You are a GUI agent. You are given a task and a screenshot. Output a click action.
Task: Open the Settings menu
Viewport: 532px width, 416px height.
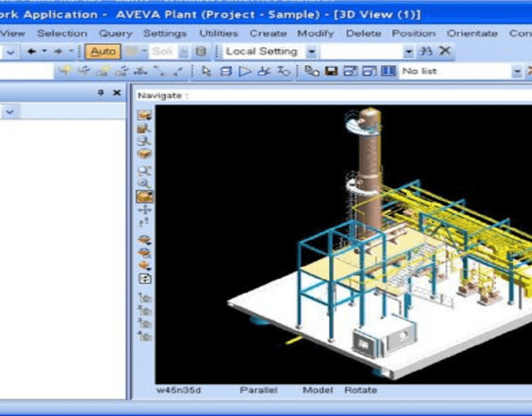(x=165, y=33)
